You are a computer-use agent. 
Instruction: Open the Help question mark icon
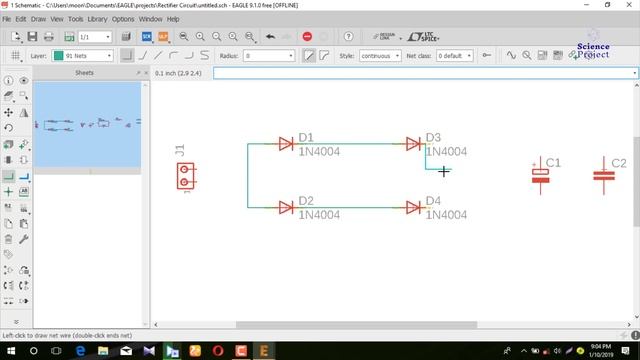click(348, 37)
